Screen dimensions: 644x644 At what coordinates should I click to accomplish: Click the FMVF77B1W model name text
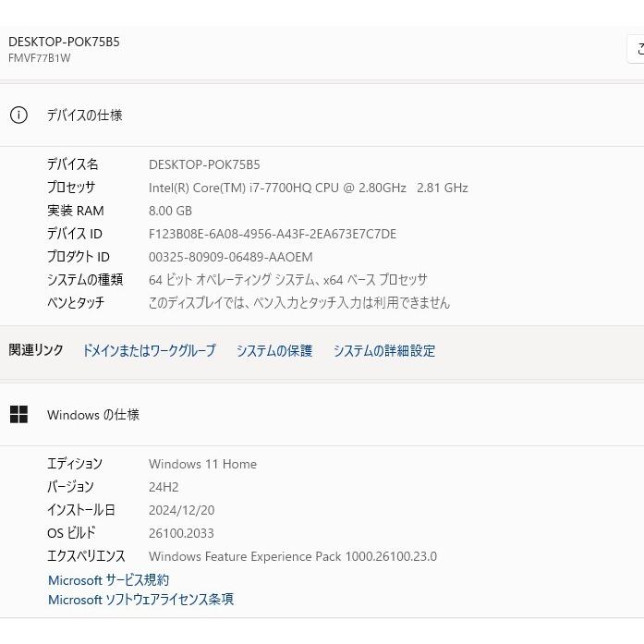(x=40, y=58)
